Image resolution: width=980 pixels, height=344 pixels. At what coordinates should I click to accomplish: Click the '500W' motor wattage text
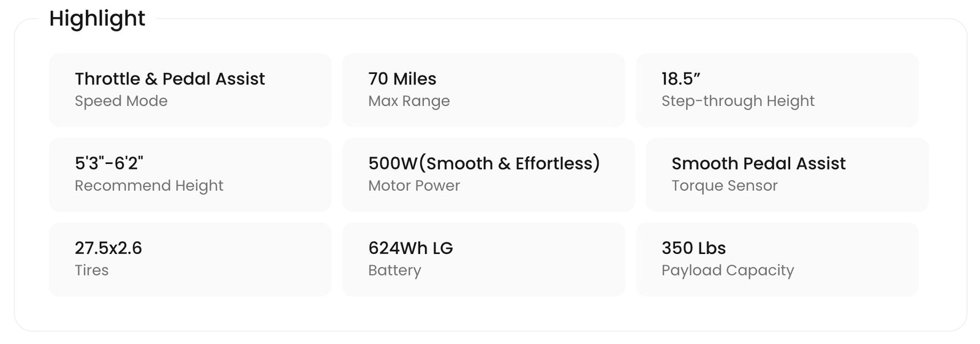(x=392, y=163)
